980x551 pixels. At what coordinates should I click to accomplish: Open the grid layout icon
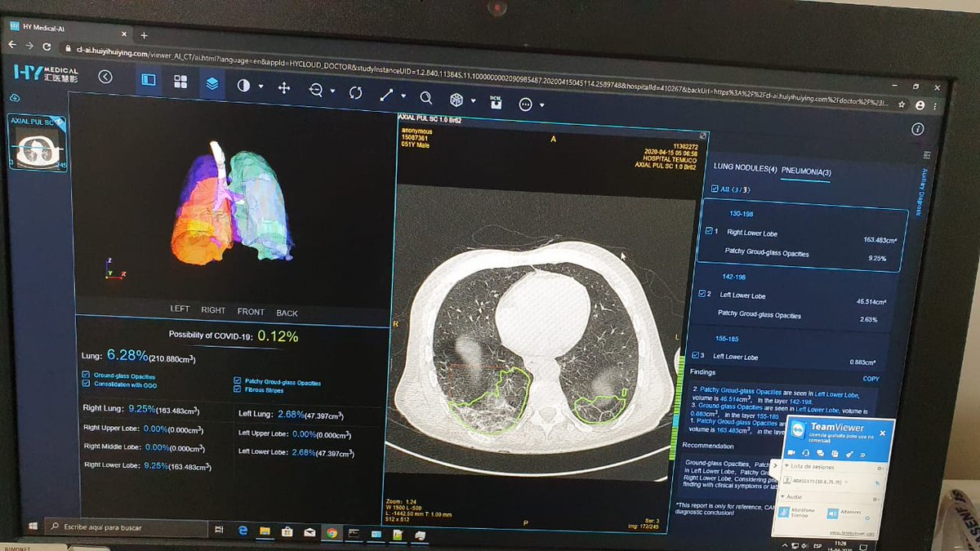click(x=180, y=82)
